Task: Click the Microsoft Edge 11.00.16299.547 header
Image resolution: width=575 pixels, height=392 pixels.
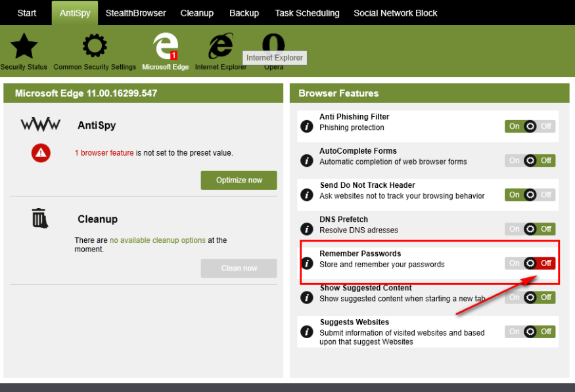Action: tap(143, 93)
